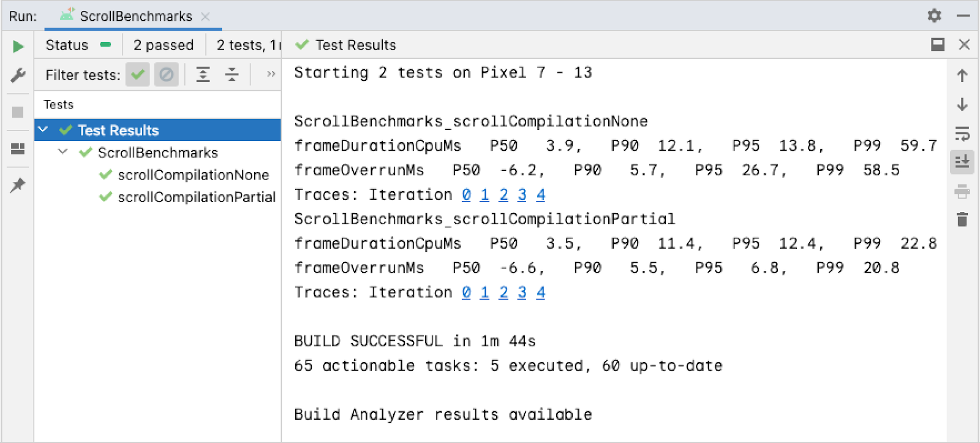
Task: Open the gear settings icon
Action: [x=934, y=15]
